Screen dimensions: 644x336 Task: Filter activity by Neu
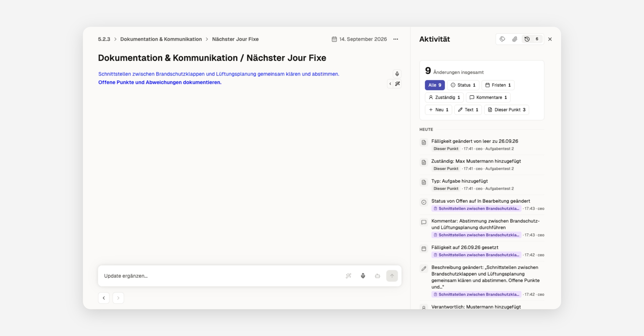[x=438, y=110]
